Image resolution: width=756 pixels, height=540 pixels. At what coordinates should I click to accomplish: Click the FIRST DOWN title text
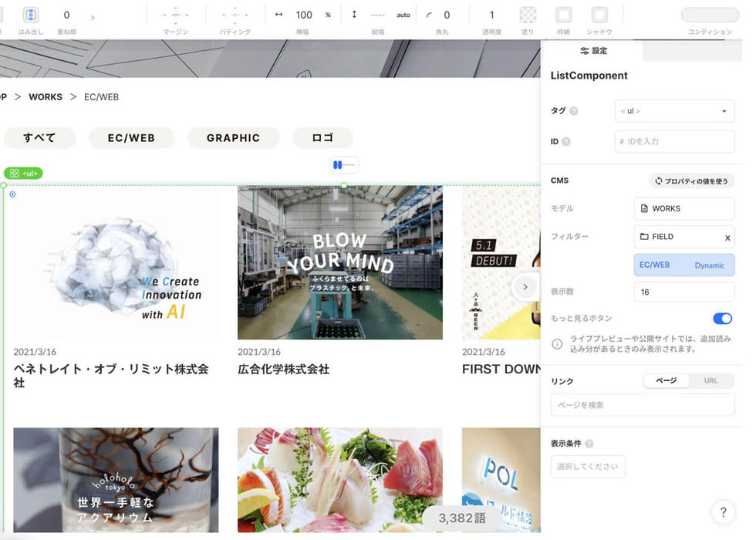(501, 370)
